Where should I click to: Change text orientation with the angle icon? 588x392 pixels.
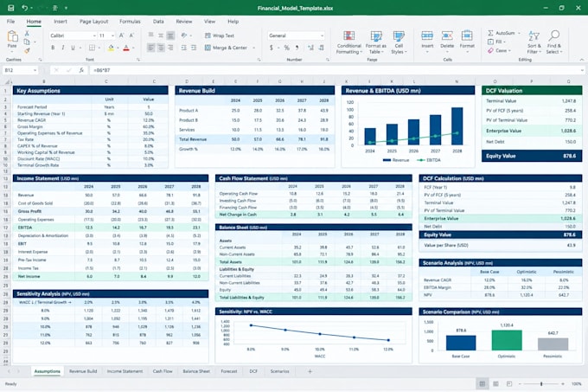[x=183, y=35]
